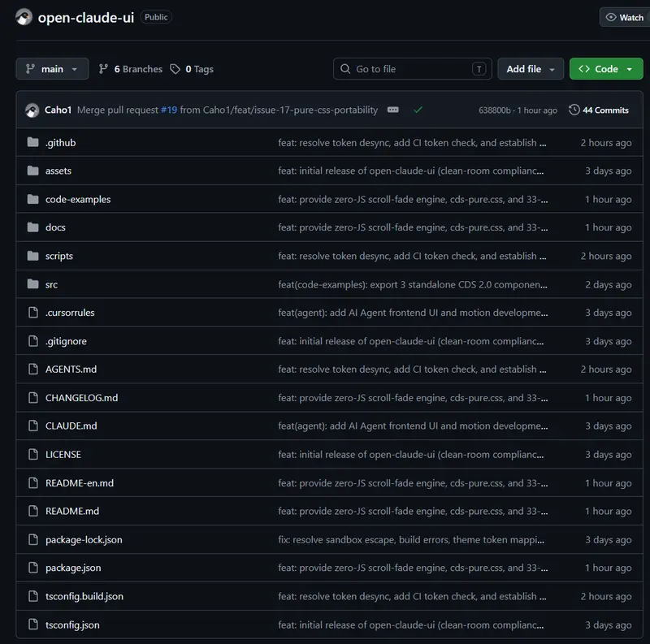Screen dimensions: 650x644
Task: Click the .gitignore file icon
Action: 32,341
